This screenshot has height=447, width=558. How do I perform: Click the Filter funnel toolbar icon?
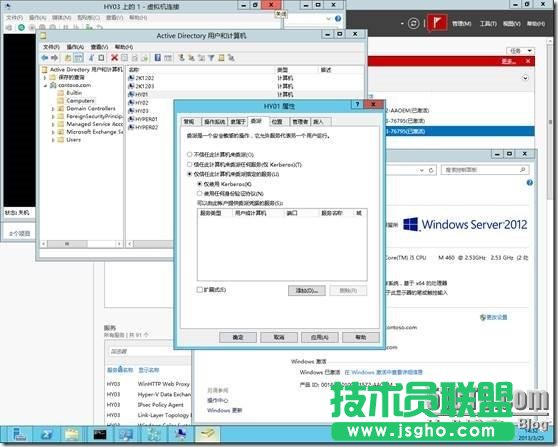(x=211, y=58)
